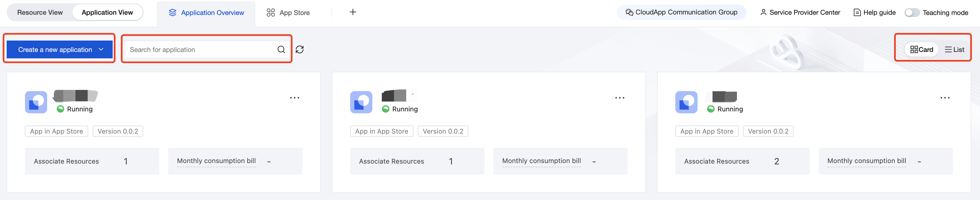Switch to Card layout view

tap(921, 49)
